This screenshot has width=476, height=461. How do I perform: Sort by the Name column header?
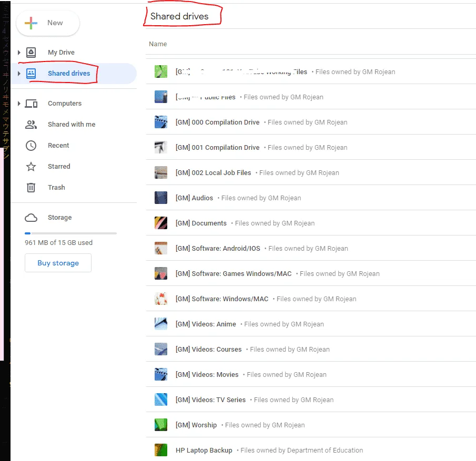point(158,44)
